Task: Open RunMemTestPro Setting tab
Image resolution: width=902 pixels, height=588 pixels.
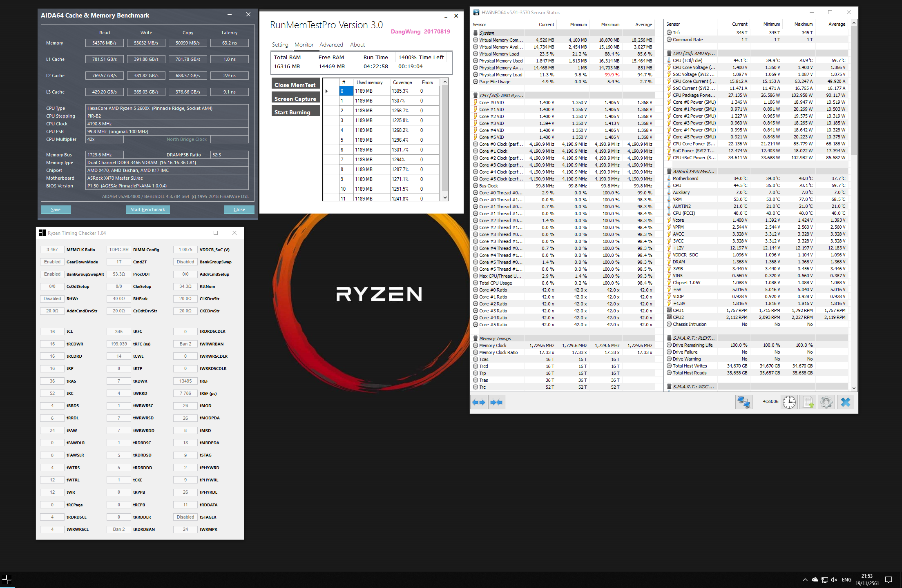Action: pyautogui.click(x=280, y=45)
